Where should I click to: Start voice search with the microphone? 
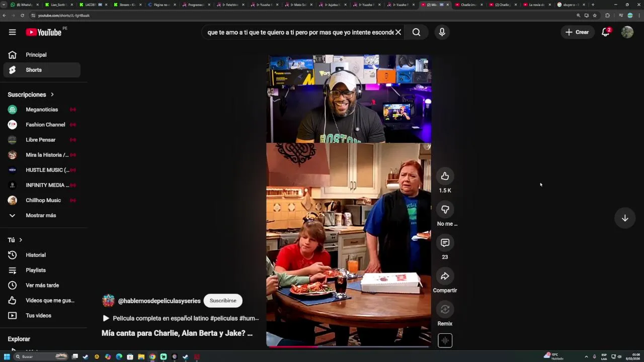coord(442,32)
